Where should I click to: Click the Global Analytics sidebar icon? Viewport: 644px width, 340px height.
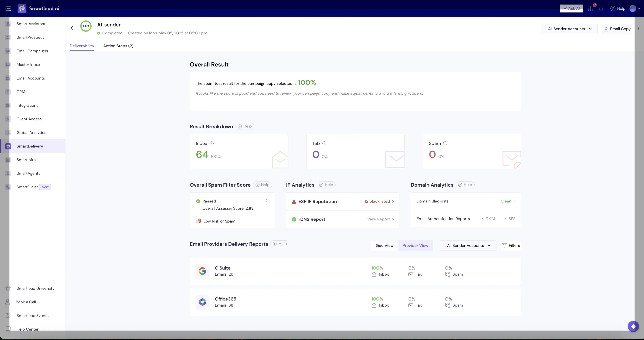click(8, 133)
